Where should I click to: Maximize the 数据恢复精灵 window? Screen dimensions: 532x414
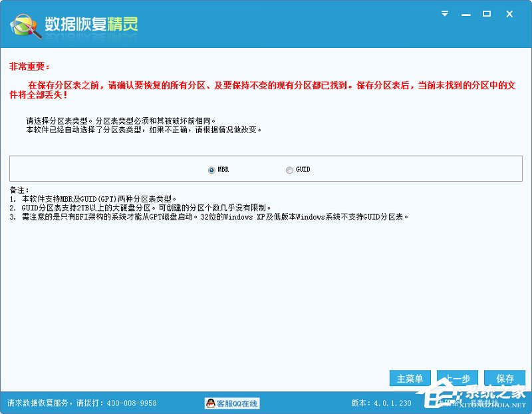click(487, 13)
